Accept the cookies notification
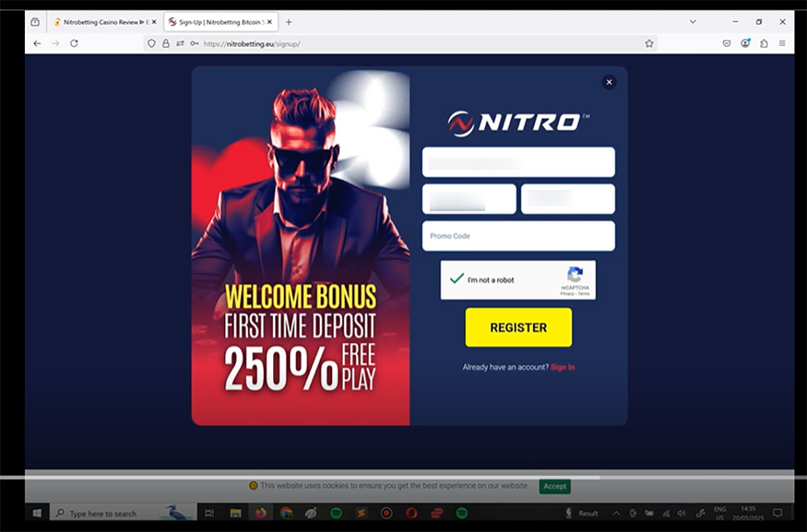 click(554, 486)
